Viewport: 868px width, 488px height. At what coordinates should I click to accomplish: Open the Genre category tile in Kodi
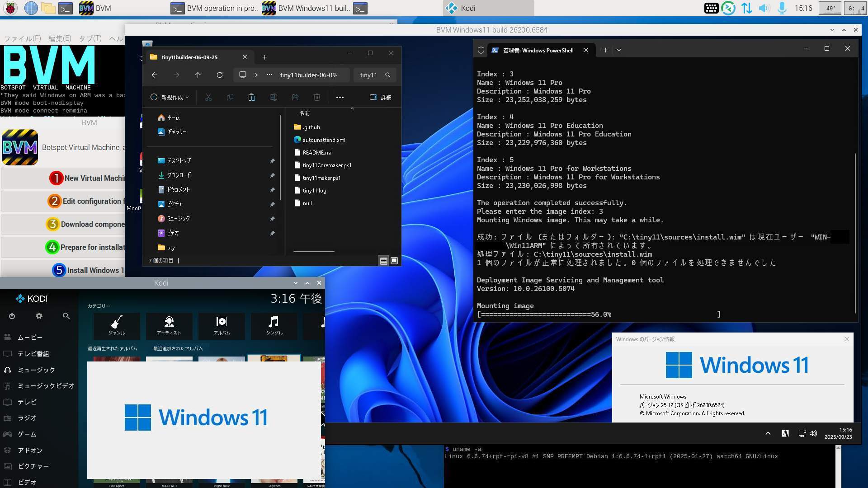pos(117,325)
